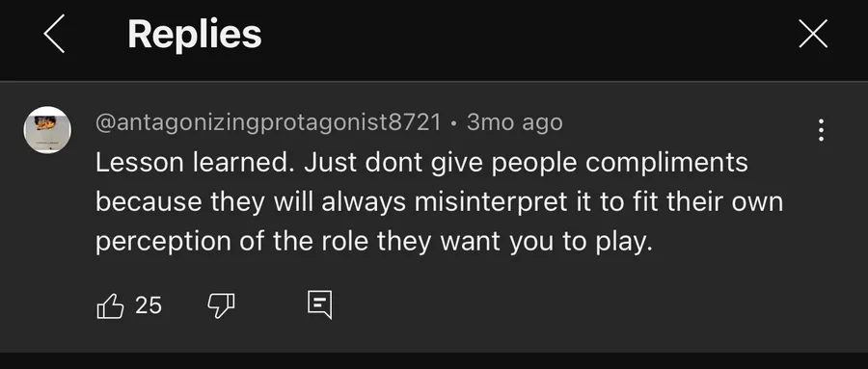The height and width of the screenshot is (369, 868).
Task: Click the word "misinterpret" in the comment
Action: [491, 203]
